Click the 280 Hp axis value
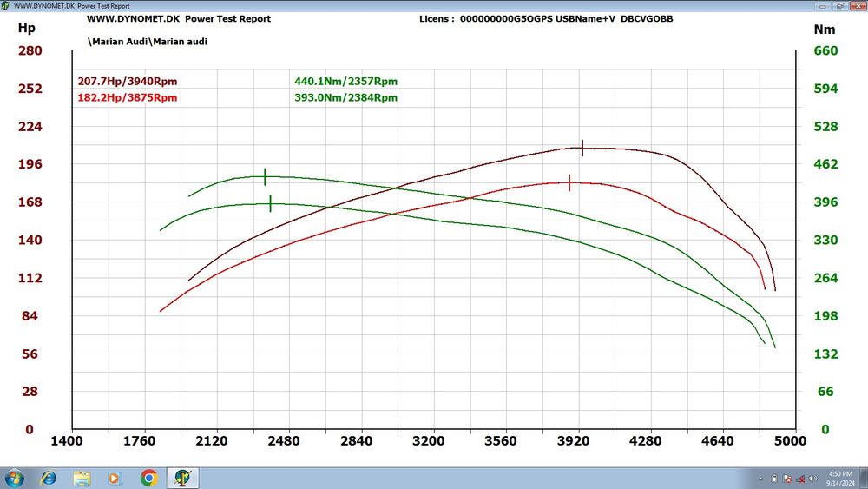This screenshot has height=489, width=868. (x=30, y=51)
